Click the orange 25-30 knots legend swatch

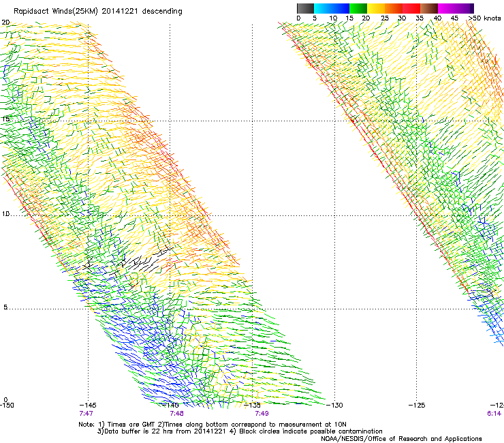394,8
